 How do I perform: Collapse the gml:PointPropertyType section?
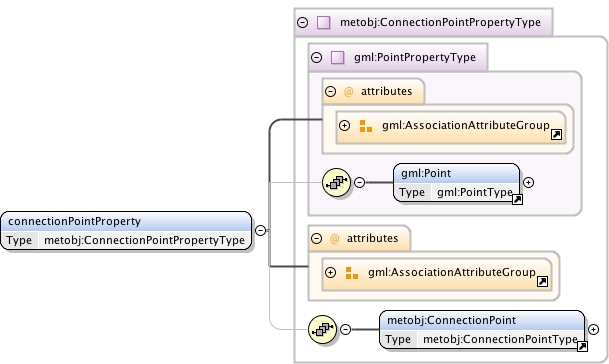click(x=317, y=57)
